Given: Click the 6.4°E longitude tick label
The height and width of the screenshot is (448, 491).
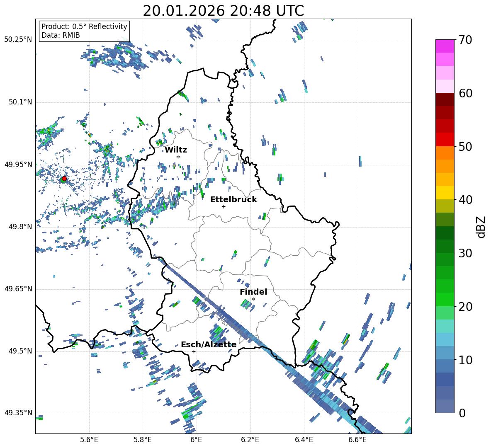Looking at the screenshot, I should 304,440.
